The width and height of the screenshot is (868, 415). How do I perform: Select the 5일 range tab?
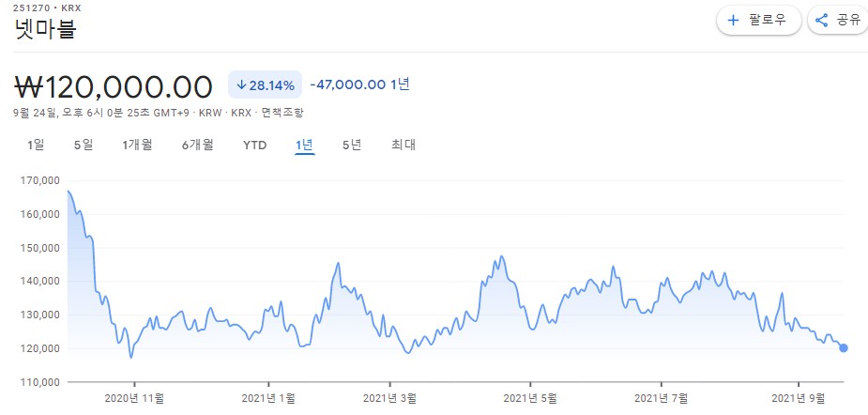pos(84,146)
